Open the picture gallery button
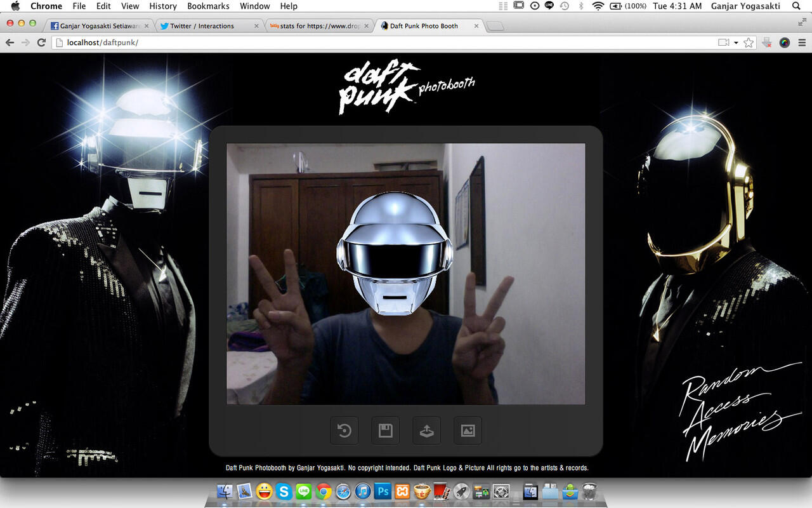The width and height of the screenshot is (812, 508). click(468, 431)
